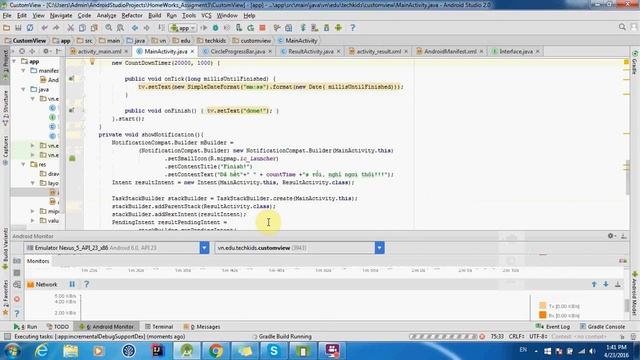Redo using the toolbar arrow
640x360 pixels.
pos(56,28)
